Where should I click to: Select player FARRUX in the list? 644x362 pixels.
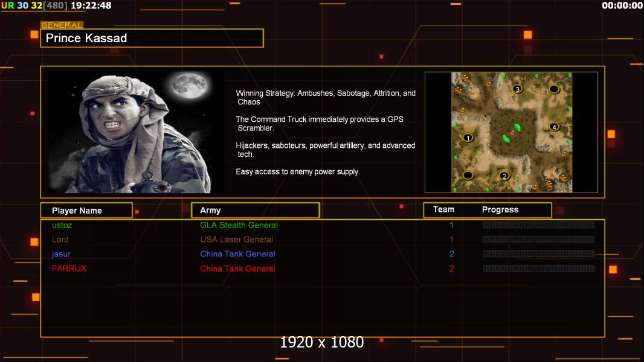pyautogui.click(x=69, y=268)
